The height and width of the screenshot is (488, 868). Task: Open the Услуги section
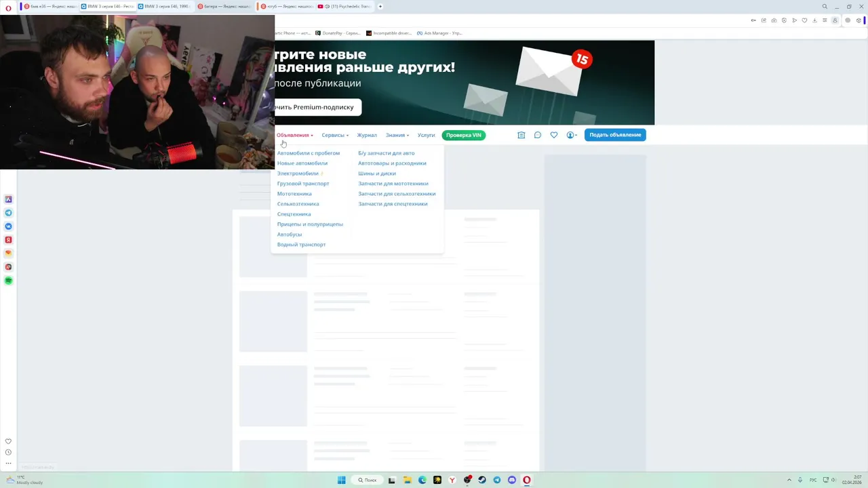426,135
